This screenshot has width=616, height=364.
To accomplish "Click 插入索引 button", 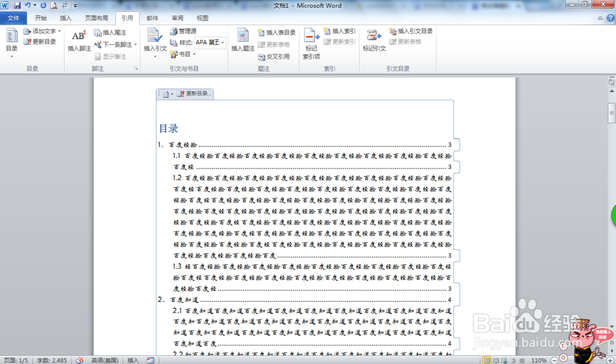I will tap(339, 31).
